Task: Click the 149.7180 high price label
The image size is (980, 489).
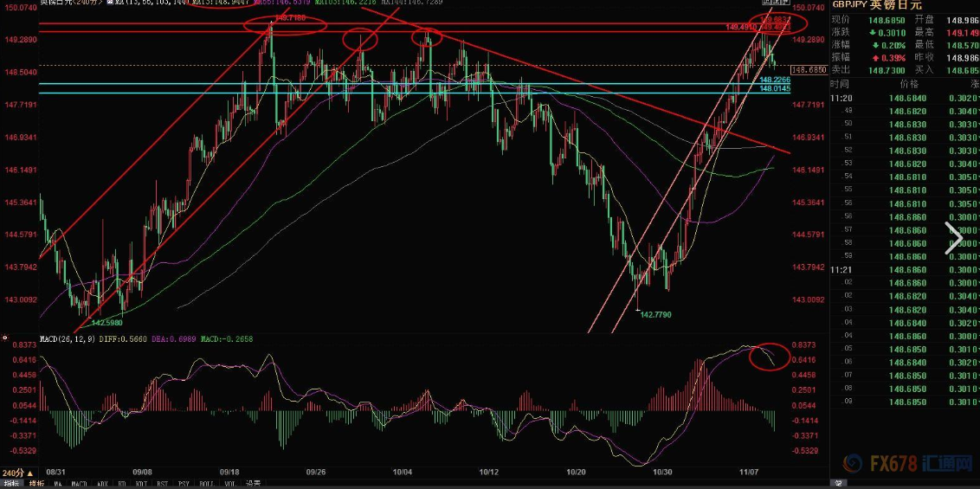Action: point(289,19)
